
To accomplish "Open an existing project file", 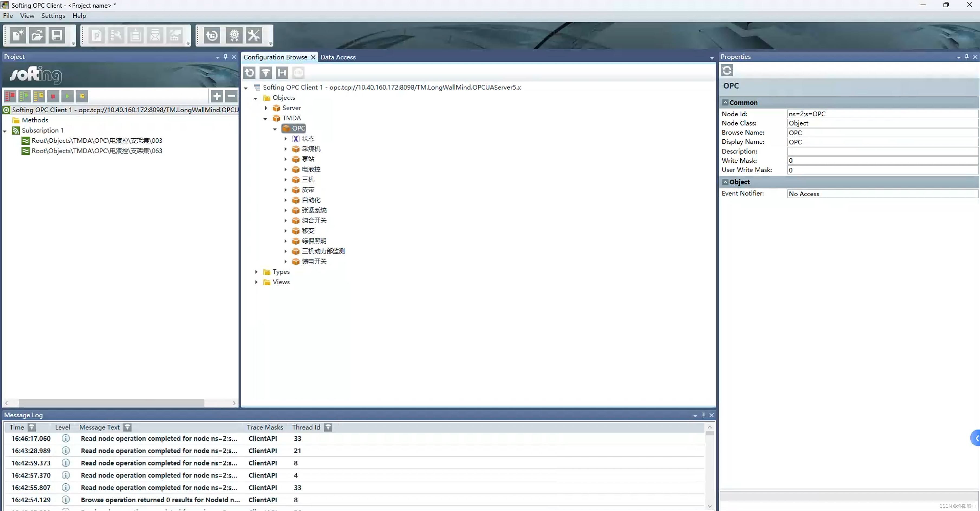I will click(37, 36).
